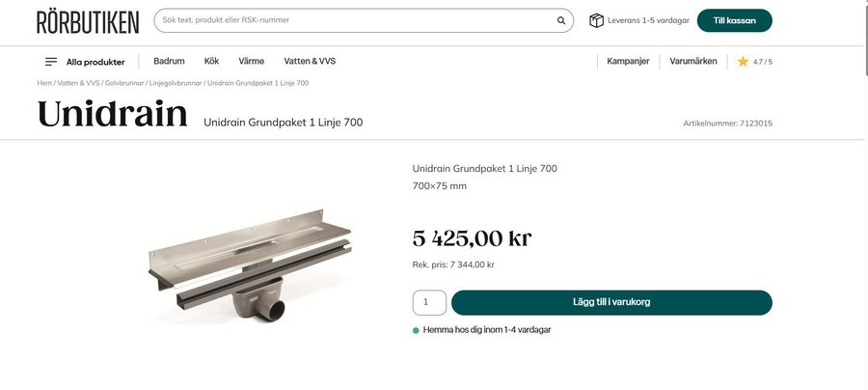
Task: Open the hamburger menu icon
Action: click(x=51, y=62)
